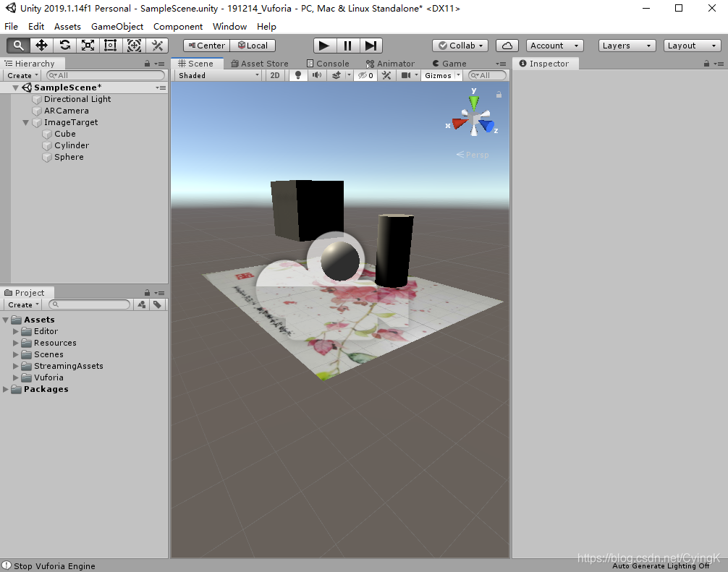Open custom editor tools icon
Image resolution: width=728 pixels, height=572 pixels.
[157, 46]
